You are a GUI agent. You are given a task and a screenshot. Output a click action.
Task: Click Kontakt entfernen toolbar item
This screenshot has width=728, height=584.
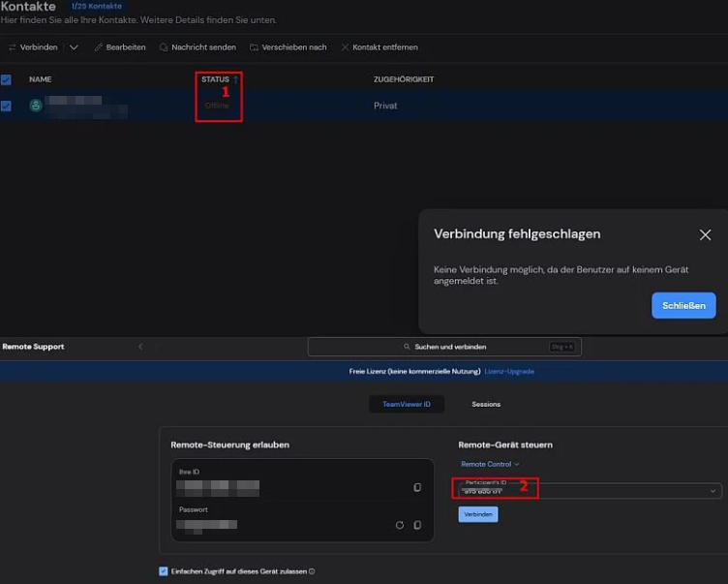379,47
